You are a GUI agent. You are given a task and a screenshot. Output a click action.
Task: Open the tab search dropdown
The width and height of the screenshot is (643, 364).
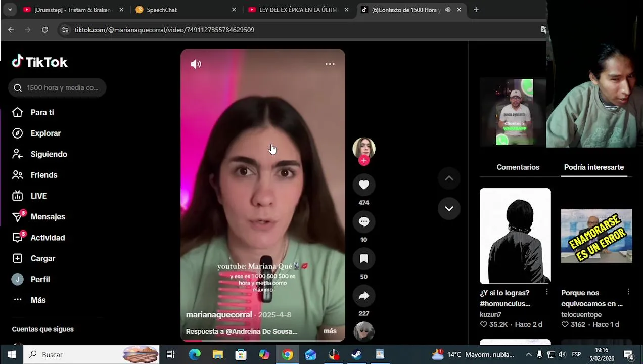10,10
